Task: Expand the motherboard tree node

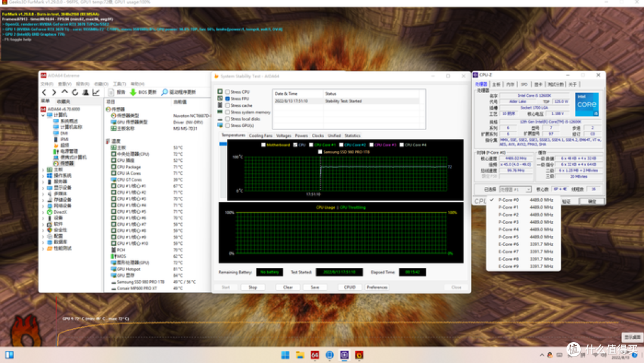Action: coord(43,170)
